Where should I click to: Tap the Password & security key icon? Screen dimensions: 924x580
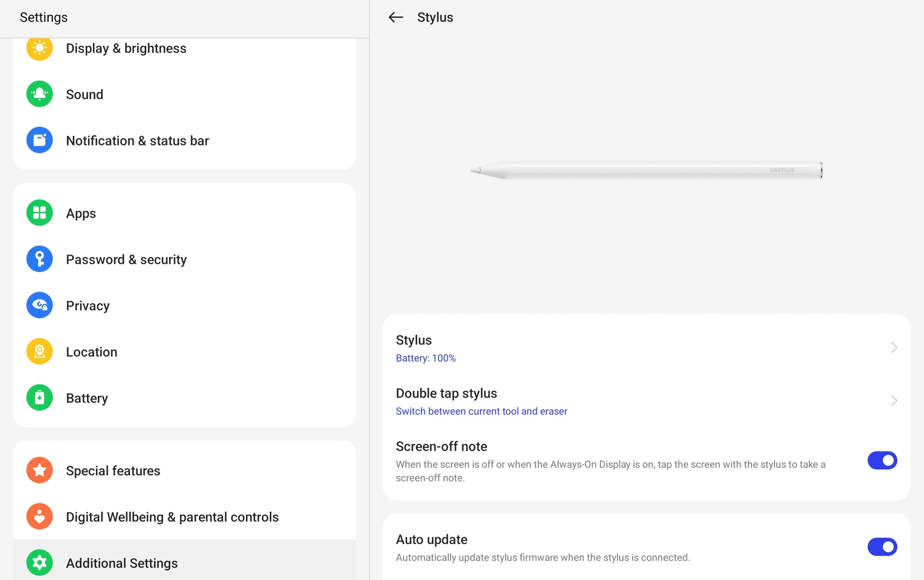[x=39, y=259]
